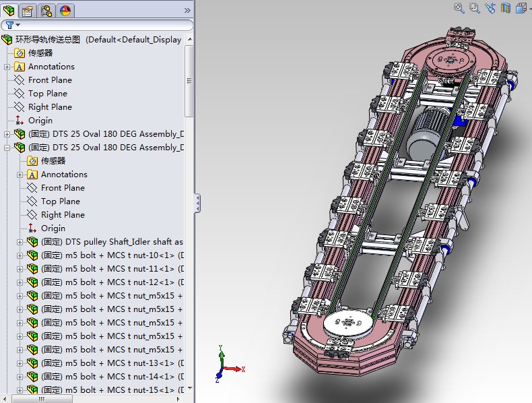532x403 pixels.
Task: Switch to the PropertyManager tab
Action: [x=27, y=11]
